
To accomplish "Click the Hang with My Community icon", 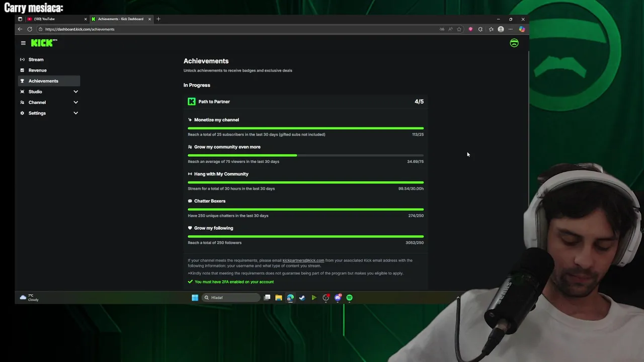I will coord(190,174).
